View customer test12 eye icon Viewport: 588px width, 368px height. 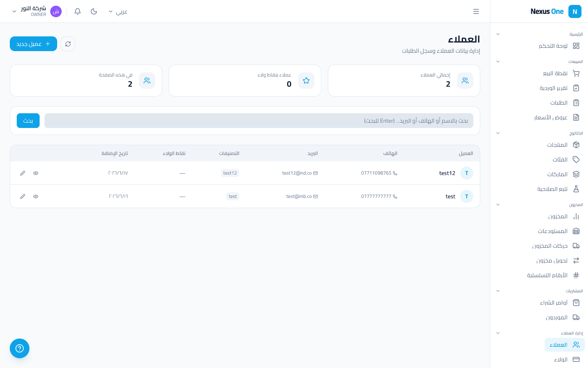pyautogui.click(x=36, y=173)
